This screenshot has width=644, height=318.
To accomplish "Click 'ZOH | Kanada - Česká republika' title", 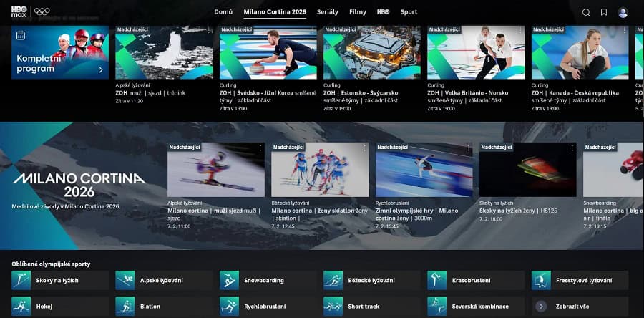I will [575, 93].
